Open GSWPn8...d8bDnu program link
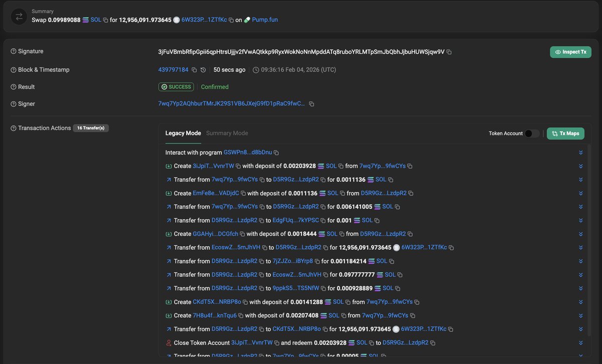 point(248,152)
